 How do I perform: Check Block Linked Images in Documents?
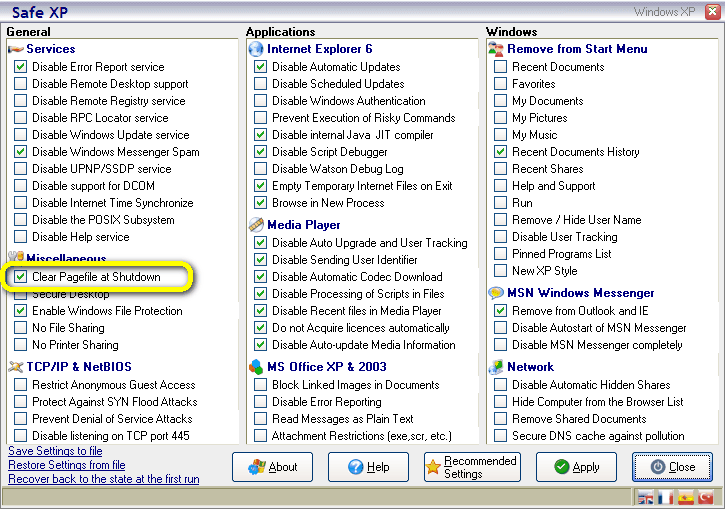tap(260, 385)
